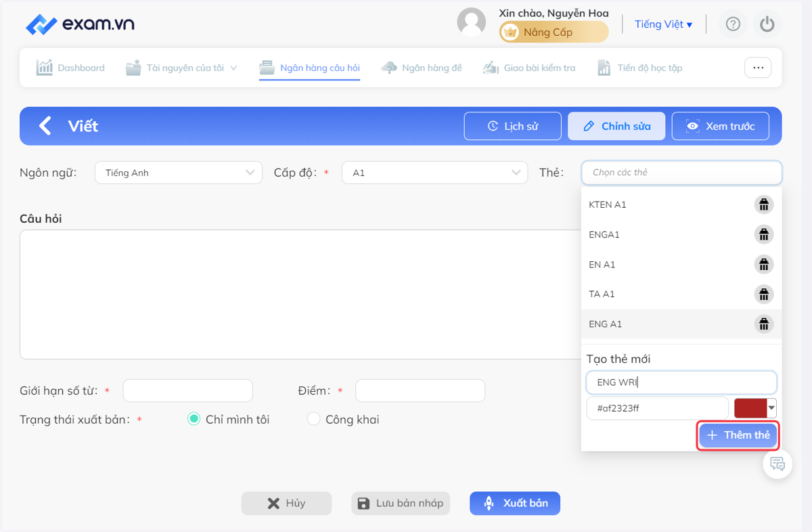Open the user avatar profile picture
Screen dimensions: 812x532
(472, 22)
